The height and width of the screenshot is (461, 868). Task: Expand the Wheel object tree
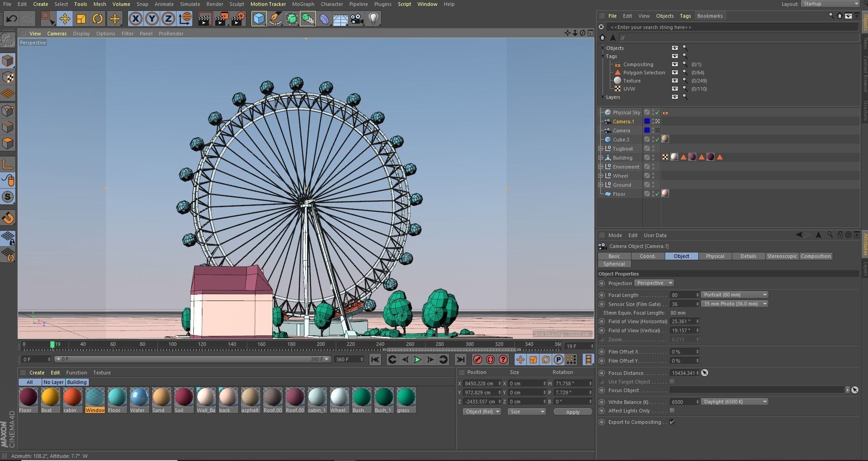tap(601, 176)
